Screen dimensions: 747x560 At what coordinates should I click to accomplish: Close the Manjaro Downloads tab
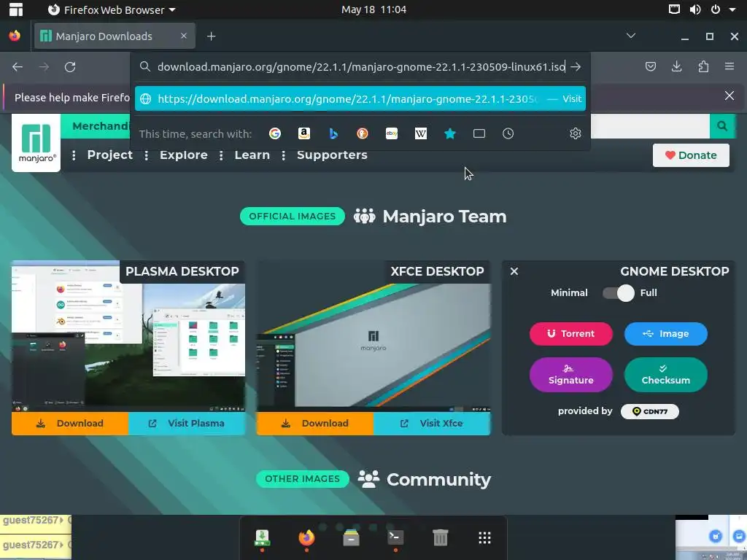click(184, 36)
